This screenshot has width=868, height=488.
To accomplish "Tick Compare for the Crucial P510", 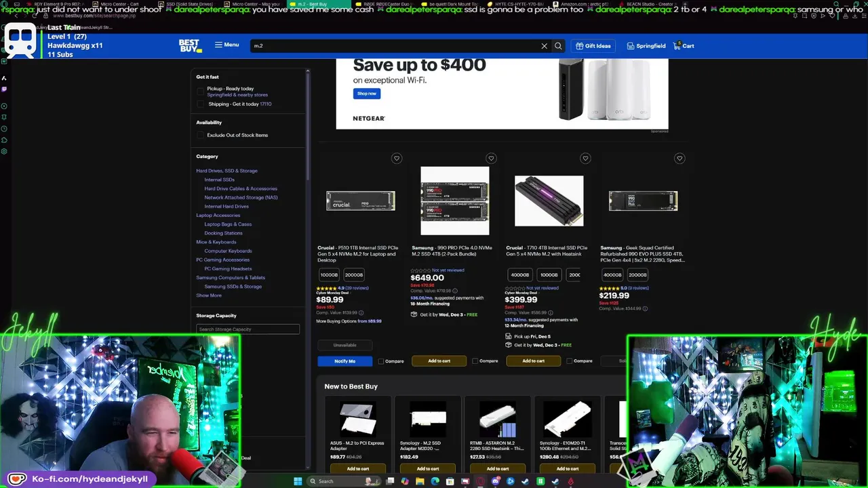I will pos(381,361).
